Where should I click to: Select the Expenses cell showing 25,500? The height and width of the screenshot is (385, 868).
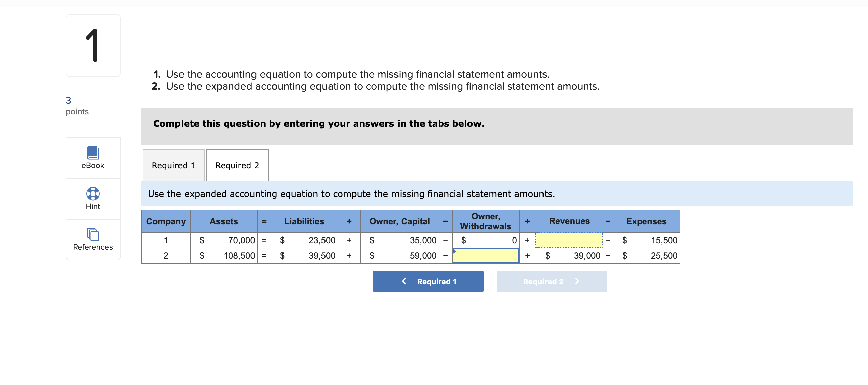pyautogui.click(x=646, y=256)
